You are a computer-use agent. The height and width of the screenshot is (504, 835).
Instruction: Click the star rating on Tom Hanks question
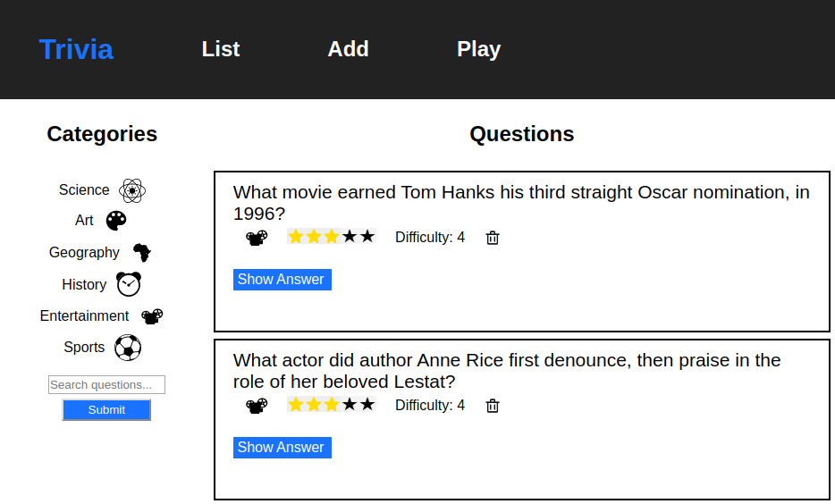click(x=332, y=236)
